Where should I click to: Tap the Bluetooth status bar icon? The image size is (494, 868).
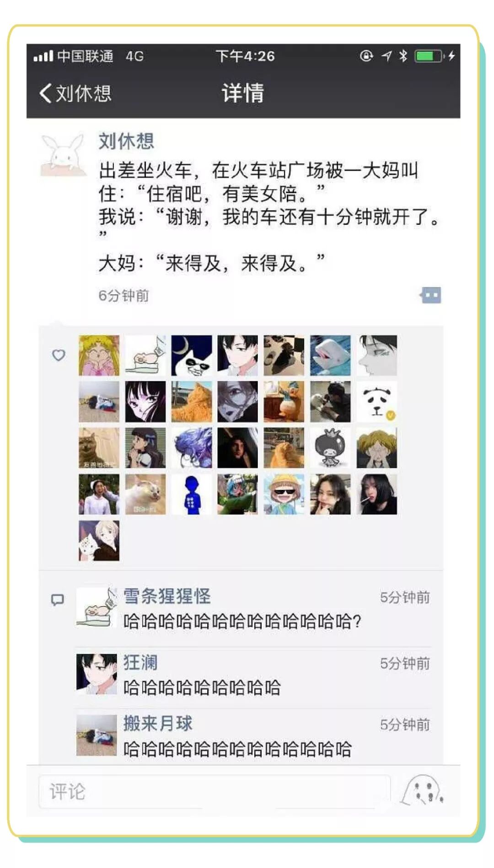(403, 56)
